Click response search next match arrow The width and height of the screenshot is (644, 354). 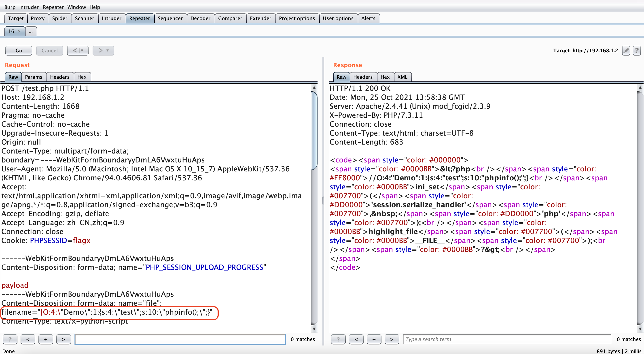[392, 339]
